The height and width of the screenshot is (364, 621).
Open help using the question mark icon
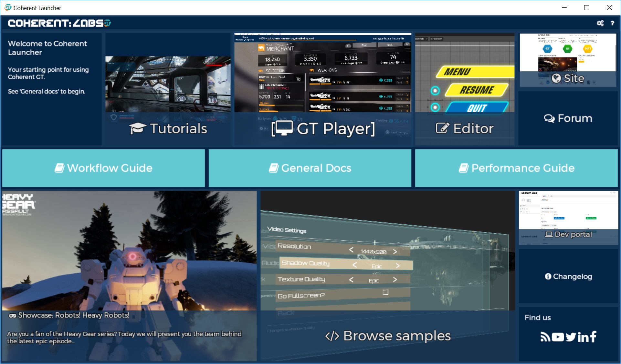[x=612, y=23]
